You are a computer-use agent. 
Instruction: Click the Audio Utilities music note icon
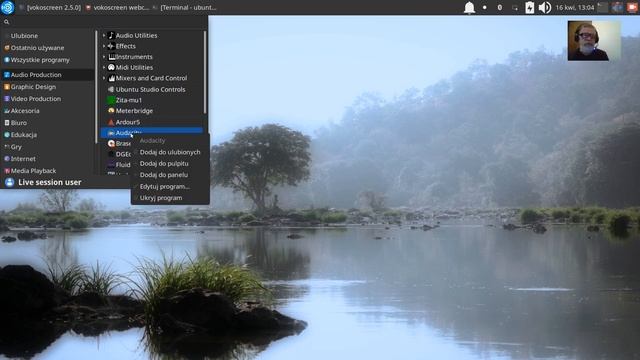click(111, 36)
